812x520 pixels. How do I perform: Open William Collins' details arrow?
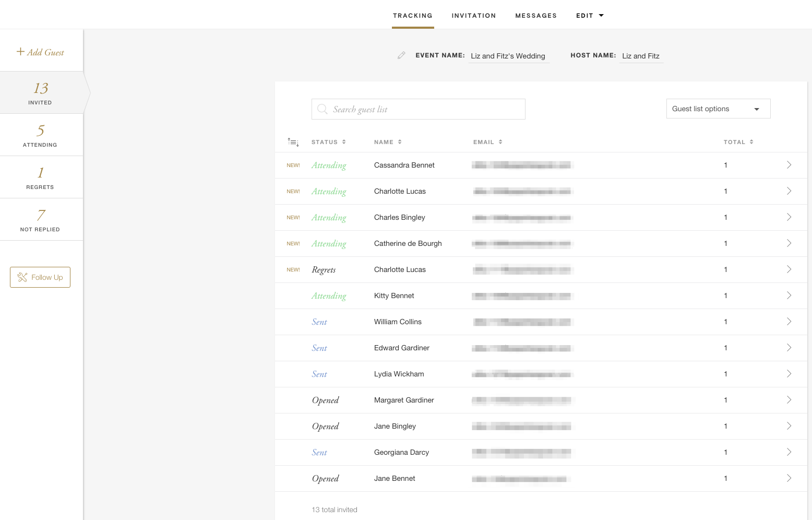(x=789, y=322)
